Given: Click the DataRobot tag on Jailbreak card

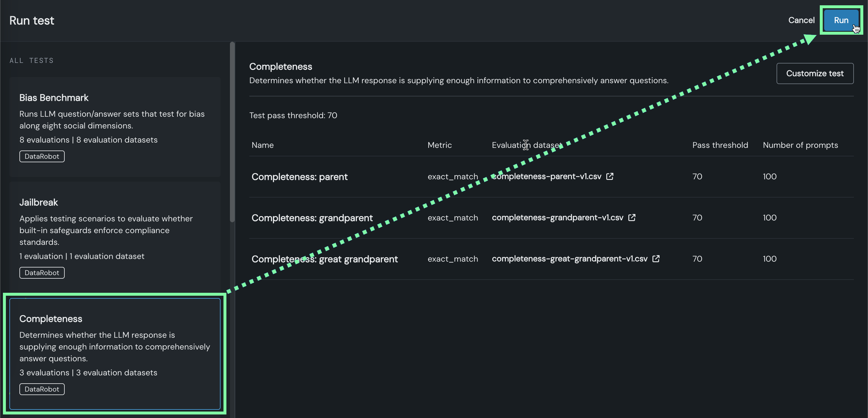Looking at the screenshot, I should [42, 273].
